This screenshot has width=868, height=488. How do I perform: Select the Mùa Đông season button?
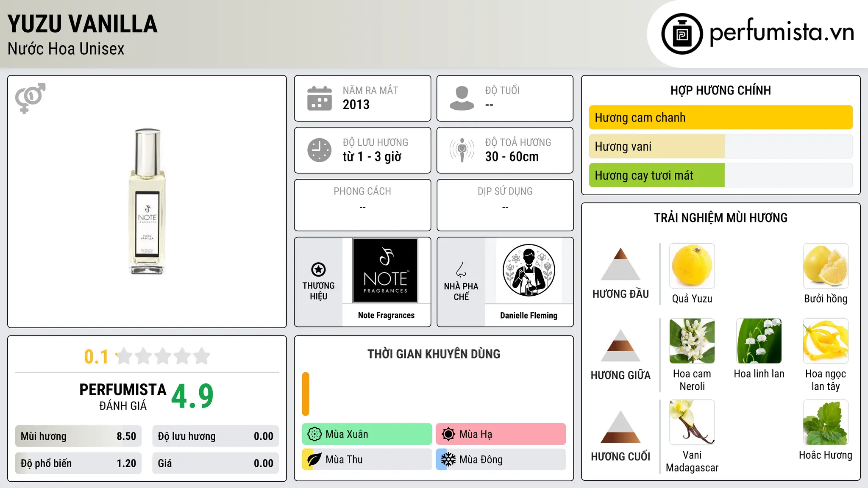coord(501,460)
